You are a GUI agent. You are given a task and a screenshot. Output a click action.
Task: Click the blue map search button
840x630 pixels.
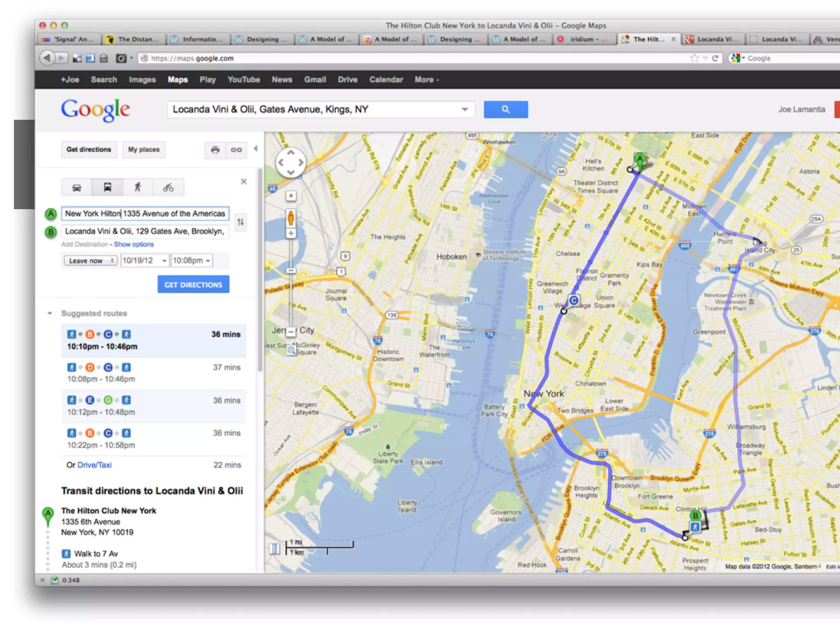(x=505, y=110)
